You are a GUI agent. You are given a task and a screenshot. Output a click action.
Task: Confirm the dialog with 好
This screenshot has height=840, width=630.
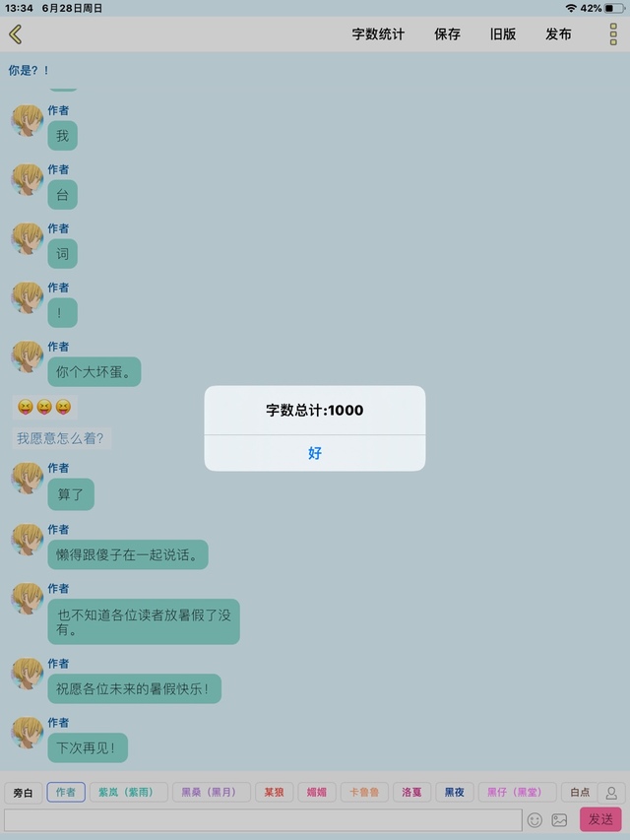315,453
